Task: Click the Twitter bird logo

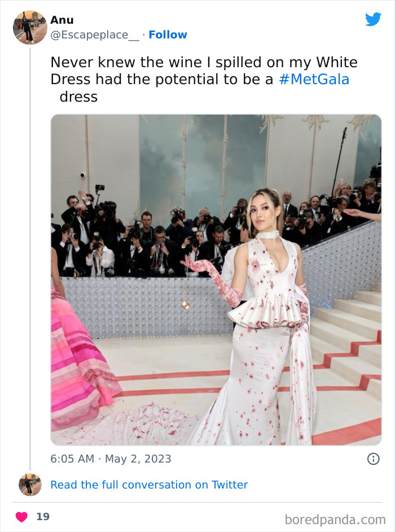Action: (373, 19)
